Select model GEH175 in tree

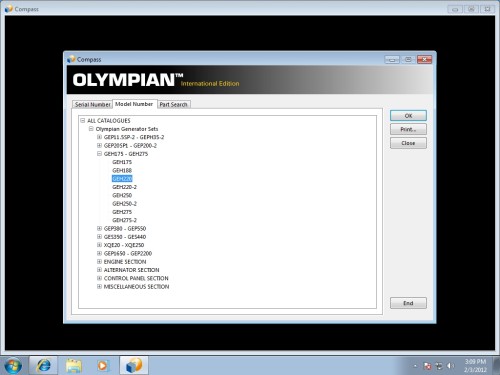coord(122,162)
